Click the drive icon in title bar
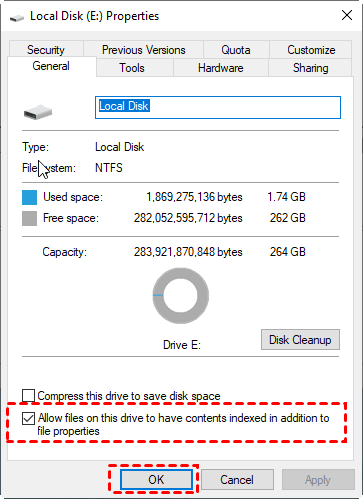 click(17, 18)
